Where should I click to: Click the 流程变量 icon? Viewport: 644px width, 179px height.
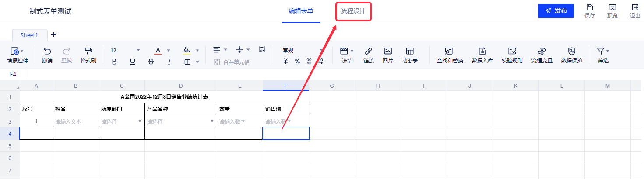pyautogui.click(x=542, y=55)
